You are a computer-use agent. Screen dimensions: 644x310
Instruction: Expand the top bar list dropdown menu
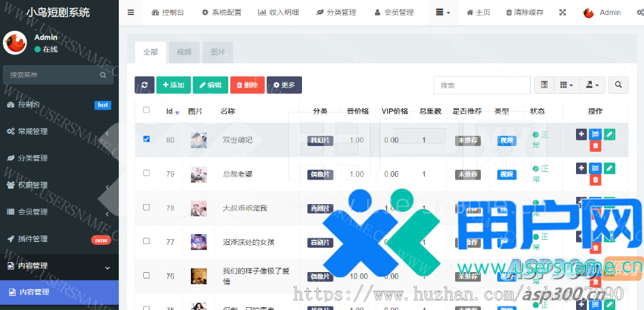tap(442, 12)
